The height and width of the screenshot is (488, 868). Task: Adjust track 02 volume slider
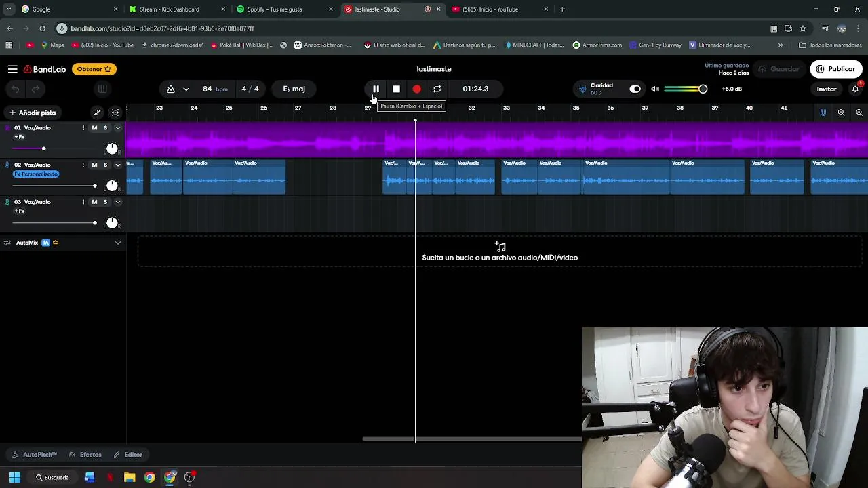tap(54, 186)
